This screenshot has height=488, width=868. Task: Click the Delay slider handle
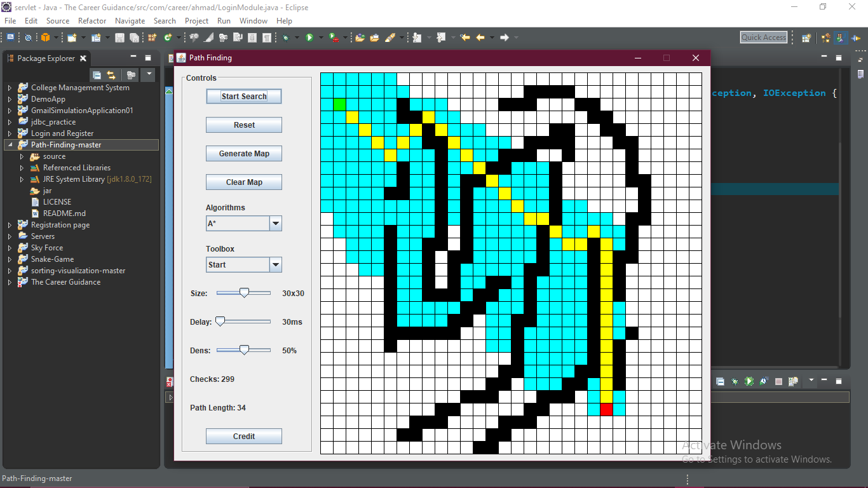click(220, 322)
